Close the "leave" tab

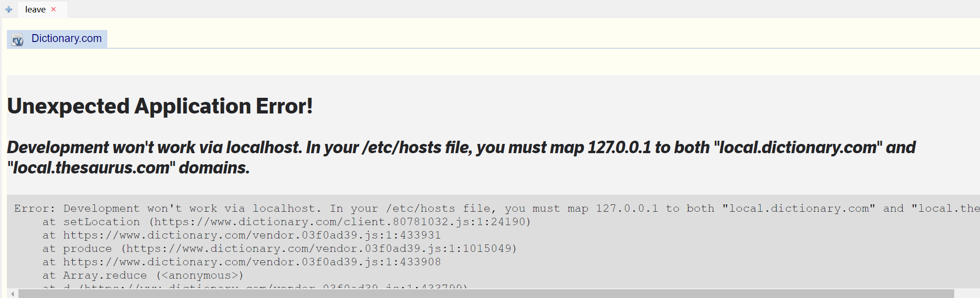(53, 9)
